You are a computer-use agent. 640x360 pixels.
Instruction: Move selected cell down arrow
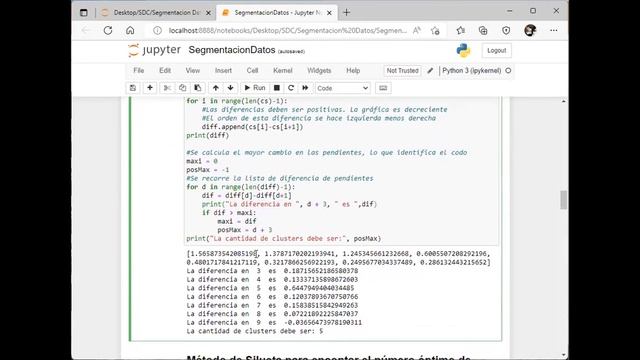pyautogui.click(x=231, y=88)
